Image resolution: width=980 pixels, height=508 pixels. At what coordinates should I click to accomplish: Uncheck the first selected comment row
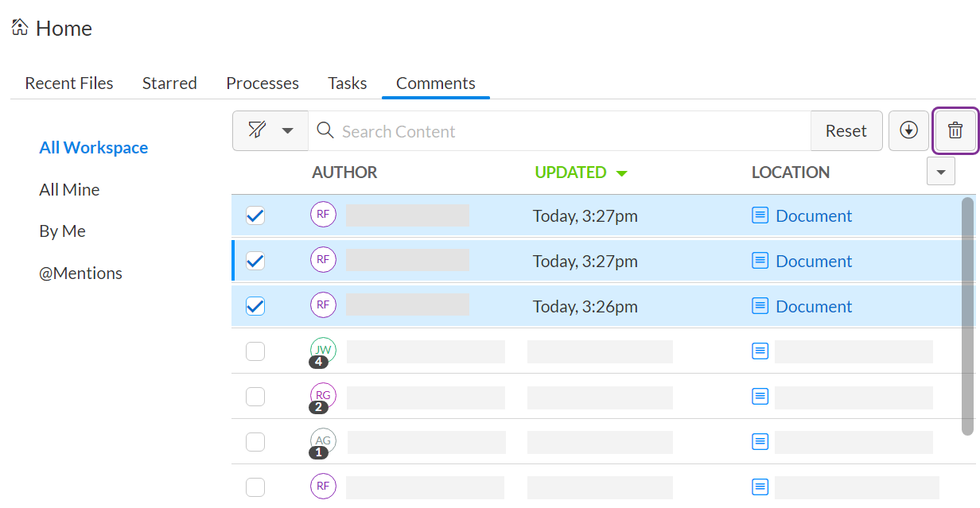click(255, 215)
